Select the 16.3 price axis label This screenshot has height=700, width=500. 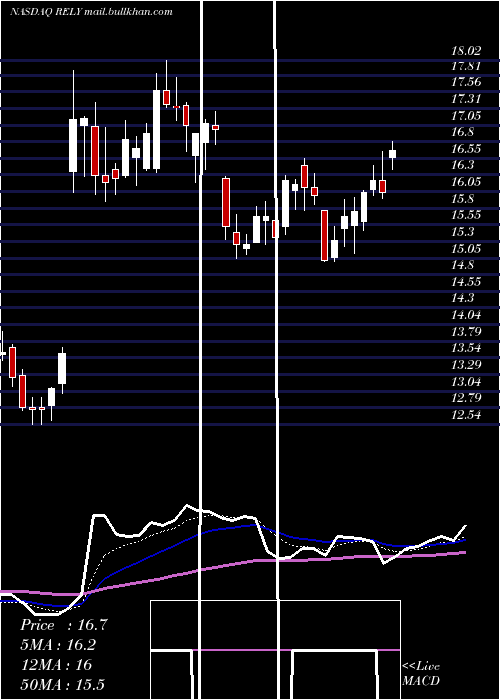pyautogui.click(x=463, y=165)
